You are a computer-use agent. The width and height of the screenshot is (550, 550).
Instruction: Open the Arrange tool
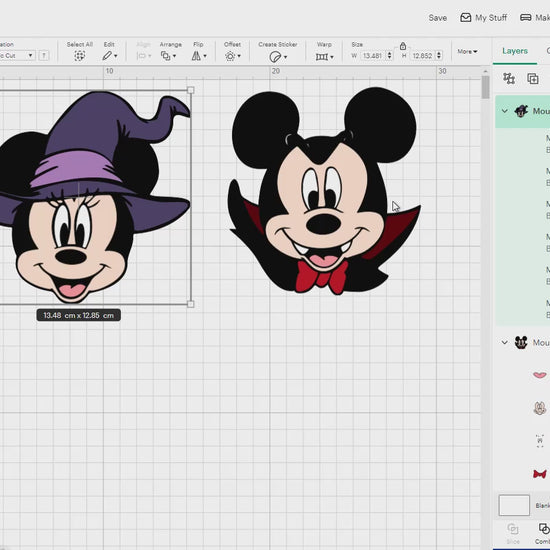point(165,55)
